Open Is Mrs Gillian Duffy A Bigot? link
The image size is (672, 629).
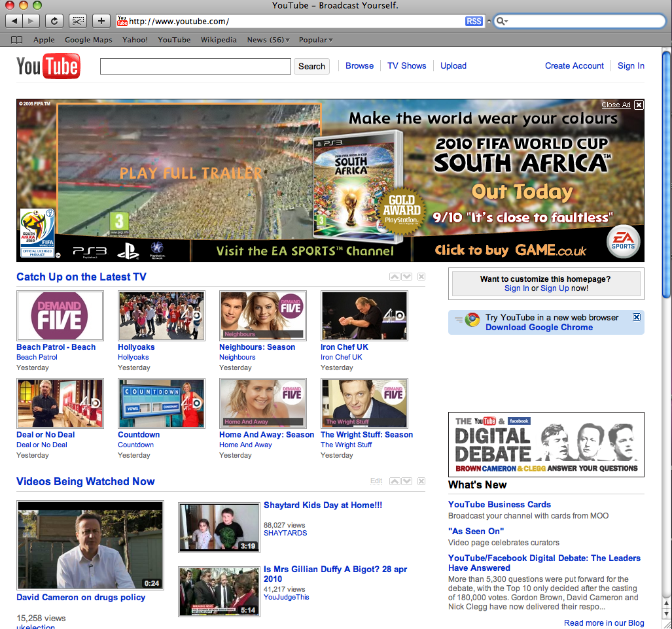[335, 574]
